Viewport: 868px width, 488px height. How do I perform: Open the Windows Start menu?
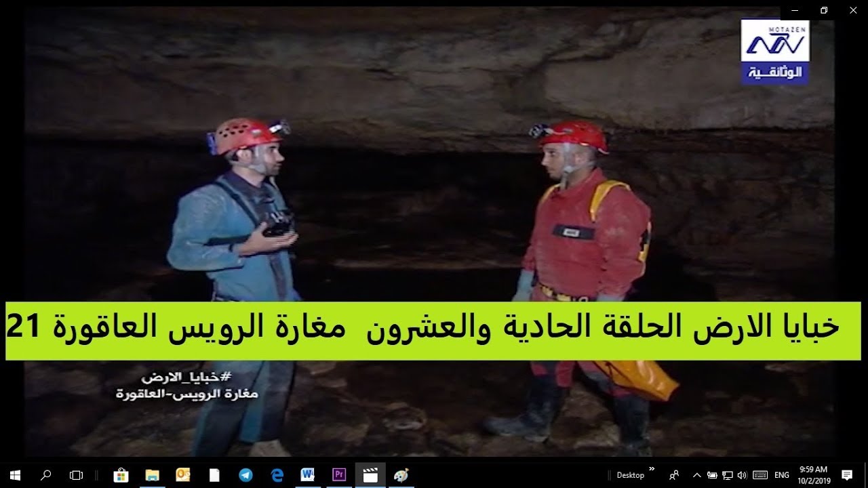pos(15,475)
